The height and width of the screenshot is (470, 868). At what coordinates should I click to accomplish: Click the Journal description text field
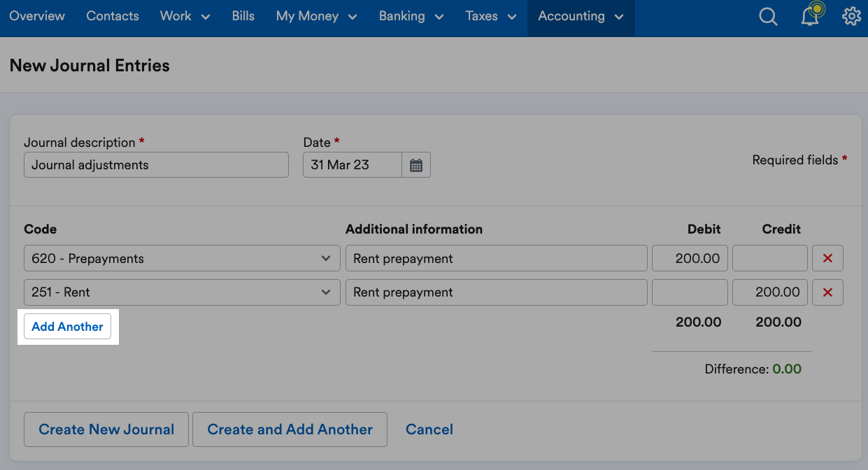pos(156,164)
